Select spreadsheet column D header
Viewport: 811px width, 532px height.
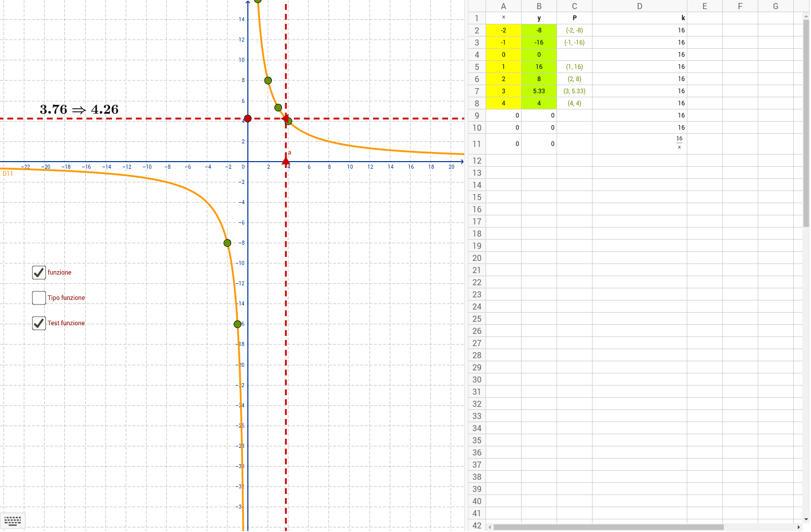(x=640, y=6)
